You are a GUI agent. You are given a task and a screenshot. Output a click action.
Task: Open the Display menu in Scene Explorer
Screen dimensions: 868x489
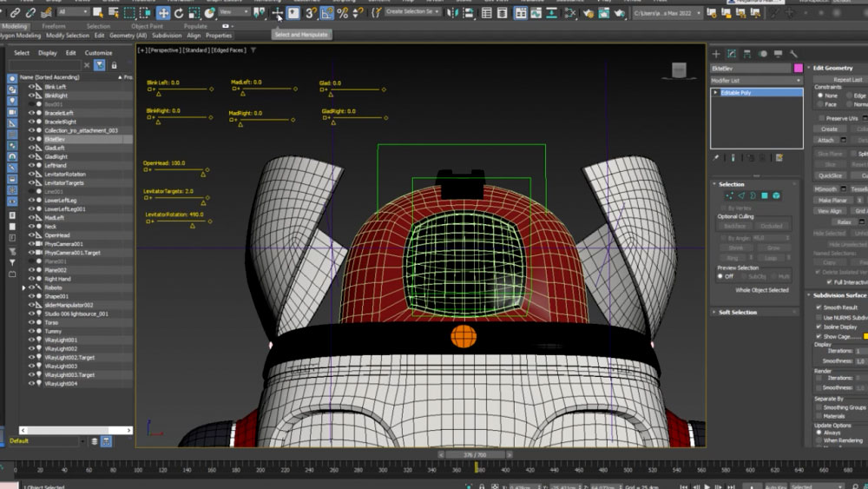(48, 53)
